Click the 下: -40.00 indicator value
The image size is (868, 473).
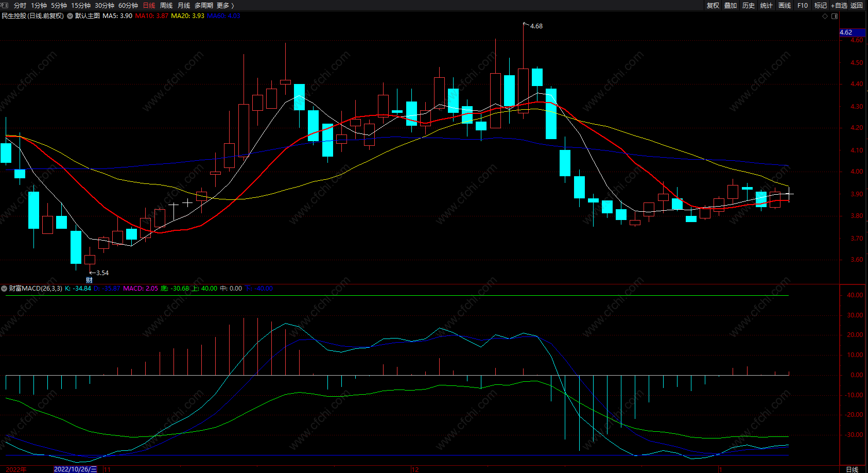(x=259, y=289)
